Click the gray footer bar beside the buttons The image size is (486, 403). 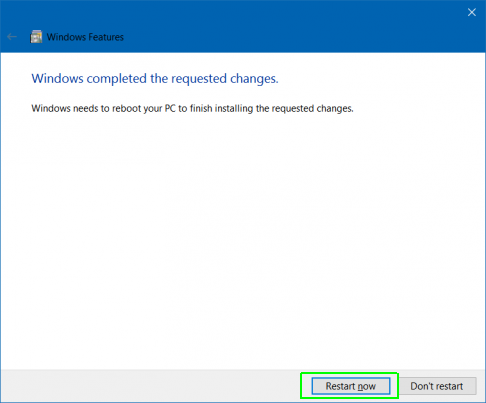(150, 385)
